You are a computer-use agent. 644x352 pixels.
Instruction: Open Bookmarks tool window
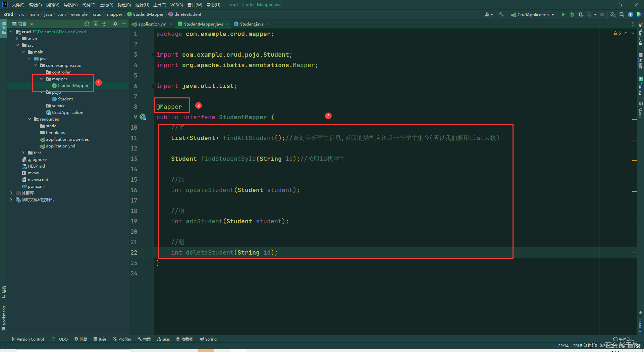tap(4, 318)
